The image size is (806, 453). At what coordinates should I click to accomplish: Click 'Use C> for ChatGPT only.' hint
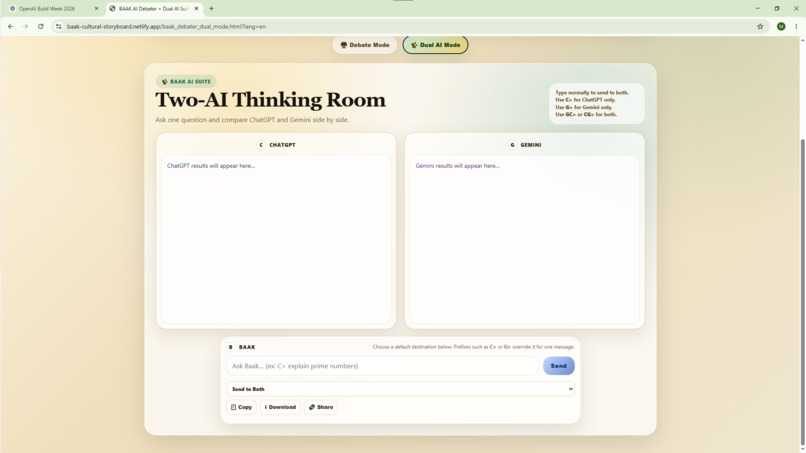pyautogui.click(x=585, y=100)
